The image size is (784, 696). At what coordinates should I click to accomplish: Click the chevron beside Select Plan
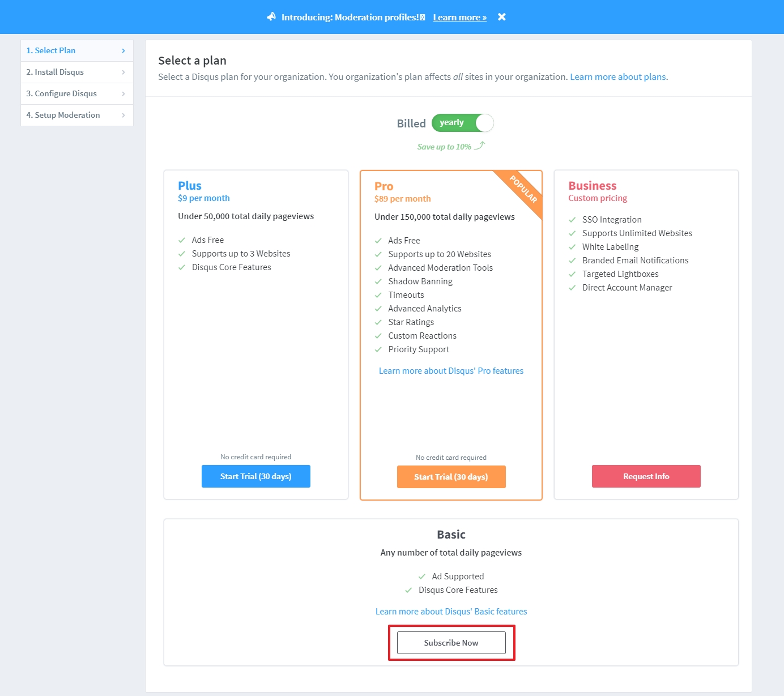point(123,51)
